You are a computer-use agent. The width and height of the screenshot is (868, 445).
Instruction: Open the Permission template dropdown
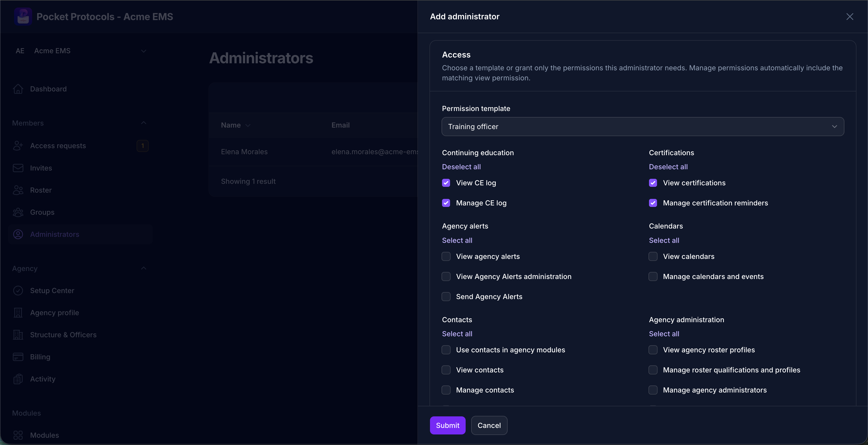(x=642, y=127)
